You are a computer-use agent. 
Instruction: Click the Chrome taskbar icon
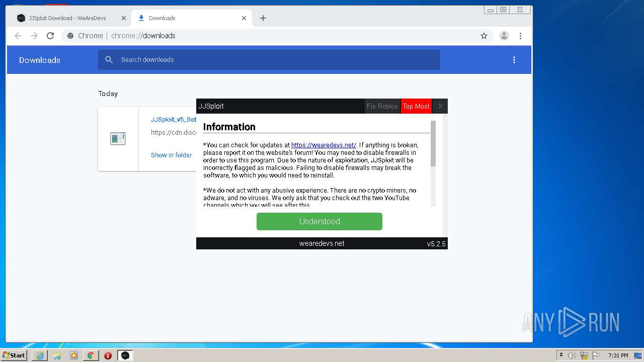pos(91,355)
